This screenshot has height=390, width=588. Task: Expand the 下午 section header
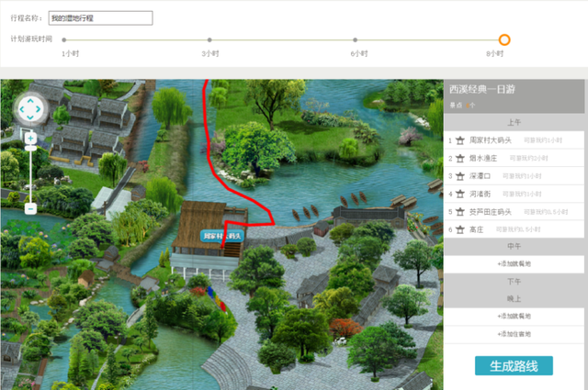pyautogui.click(x=514, y=282)
